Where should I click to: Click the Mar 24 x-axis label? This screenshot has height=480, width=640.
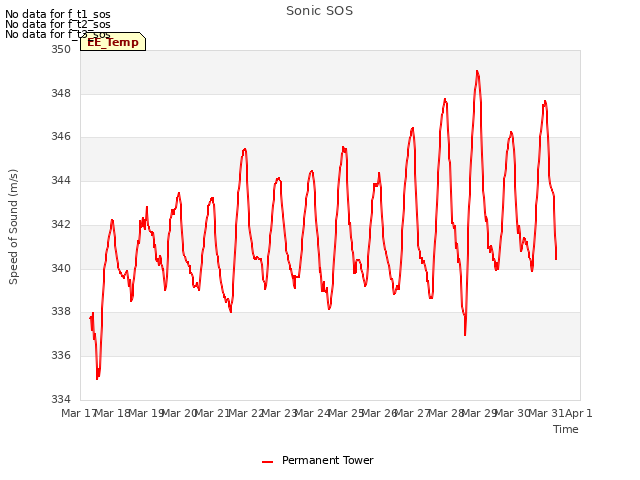pyautogui.click(x=312, y=413)
